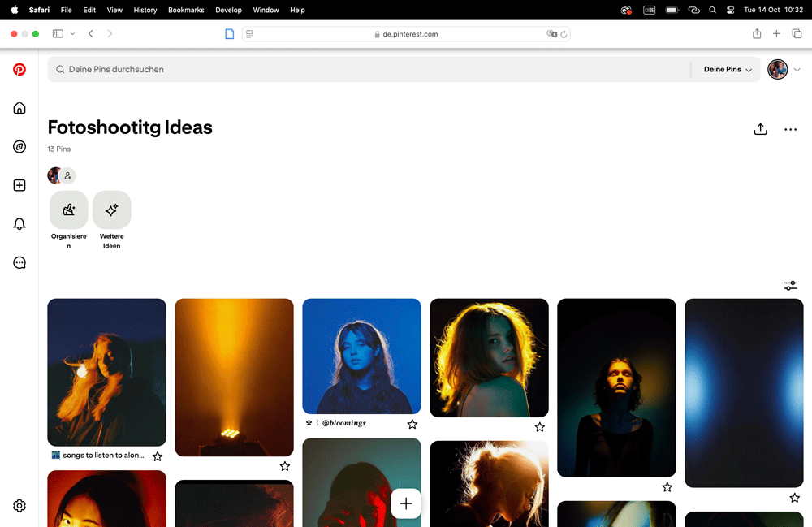Expand the profile avatar chevron
The width and height of the screenshot is (812, 527).
797,70
